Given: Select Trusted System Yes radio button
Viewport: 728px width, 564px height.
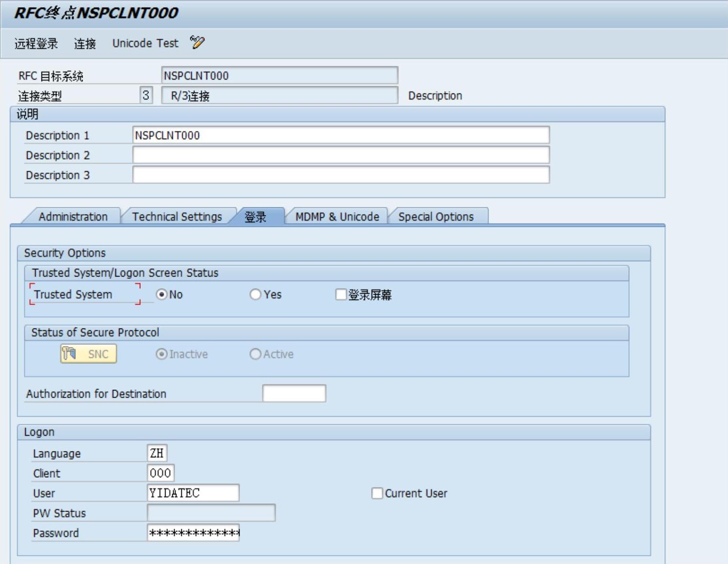Looking at the screenshot, I should (256, 295).
